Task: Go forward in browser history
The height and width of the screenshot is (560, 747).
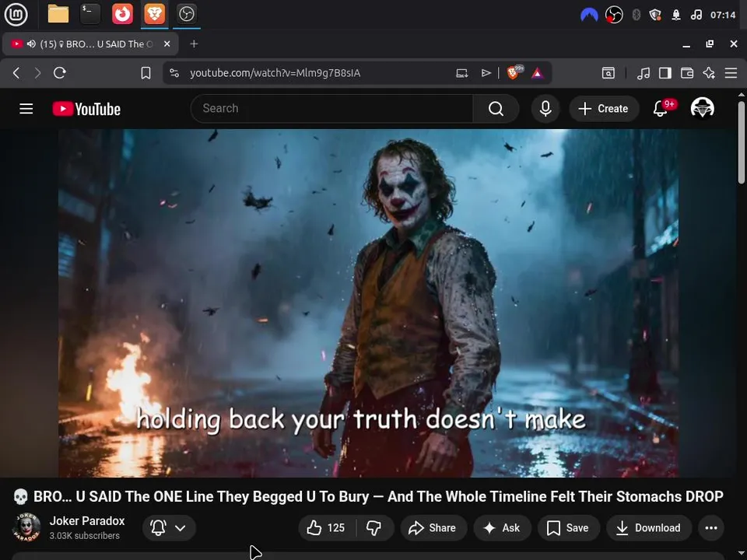Action: [37, 73]
